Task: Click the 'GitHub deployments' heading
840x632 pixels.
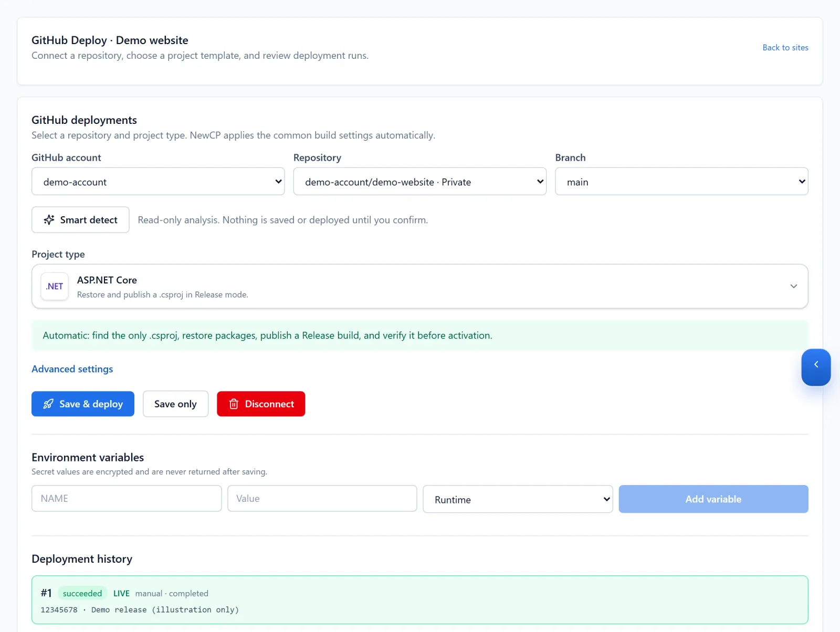Action: pyautogui.click(x=84, y=120)
